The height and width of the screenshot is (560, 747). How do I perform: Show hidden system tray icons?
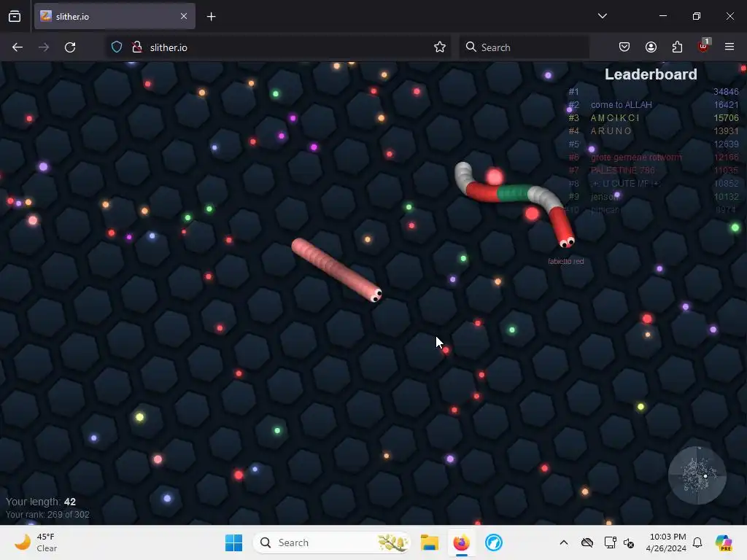[x=564, y=542]
